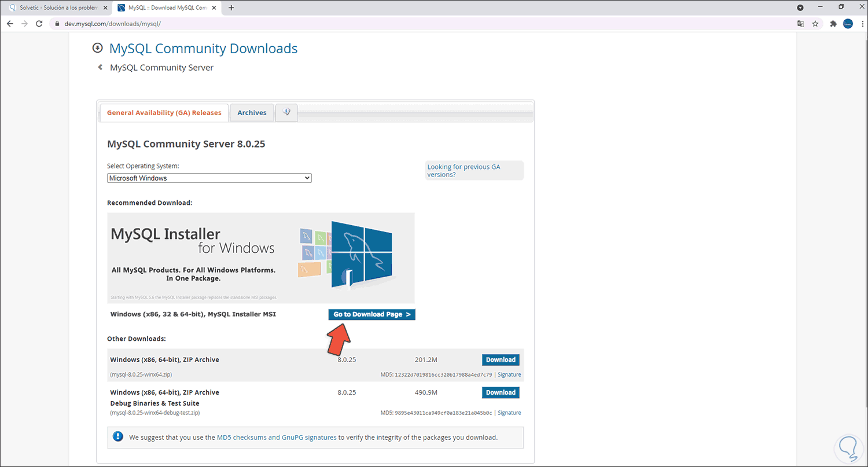Click the MD5 hash starting with 9895e4
The width and height of the screenshot is (868, 467).
coord(443,413)
